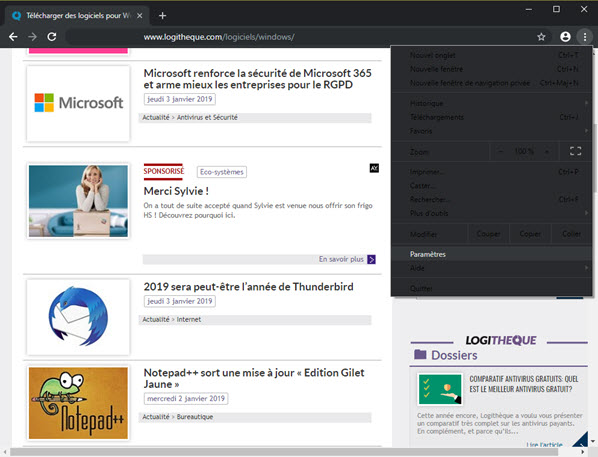Click the forward navigation arrow
Screen dimensions: 598x457
click(x=32, y=37)
